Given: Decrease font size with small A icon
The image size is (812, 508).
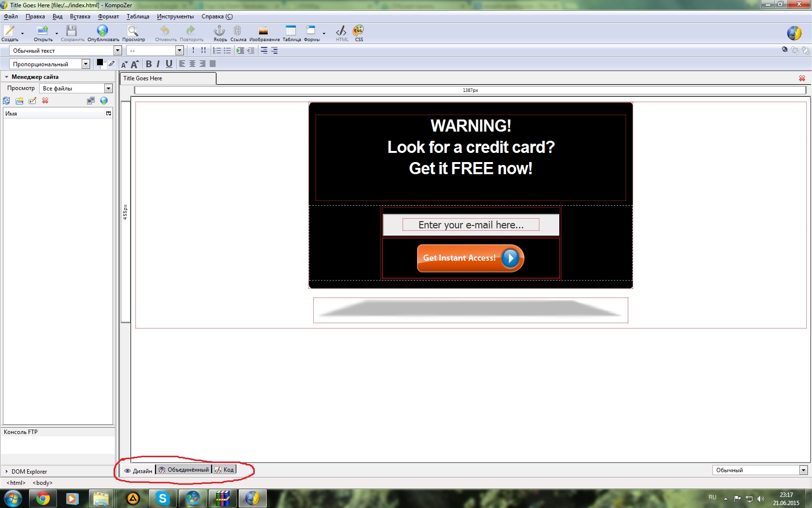Looking at the screenshot, I should click(124, 64).
